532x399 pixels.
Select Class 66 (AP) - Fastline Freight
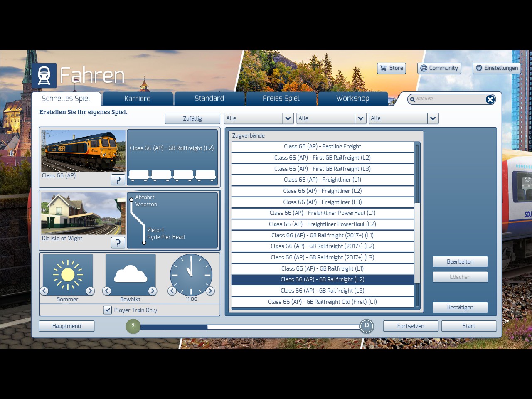coord(323,147)
